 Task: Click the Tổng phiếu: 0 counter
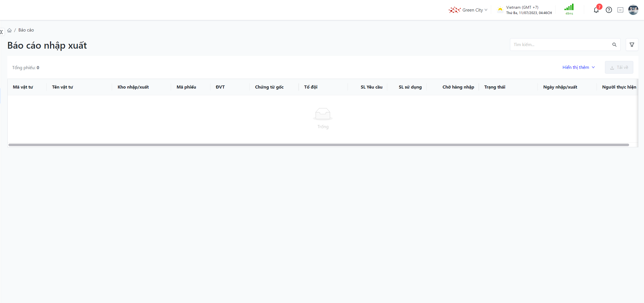tap(26, 68)
